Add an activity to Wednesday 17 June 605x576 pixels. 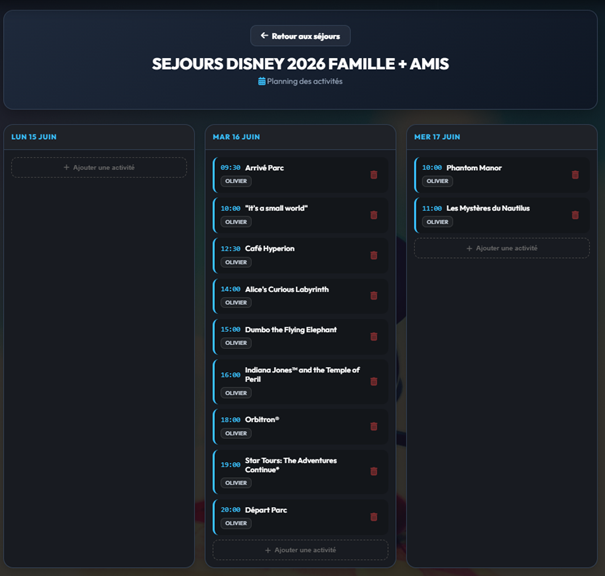coord(502,248)
